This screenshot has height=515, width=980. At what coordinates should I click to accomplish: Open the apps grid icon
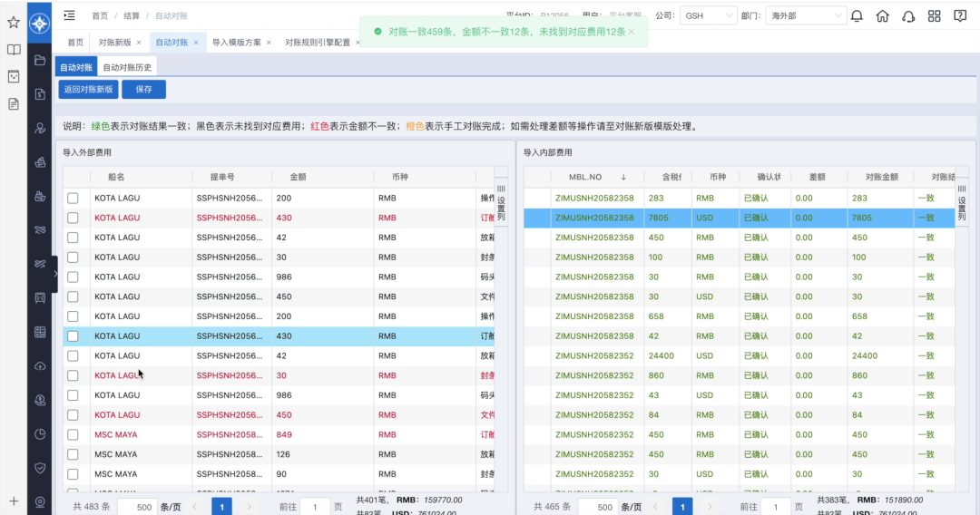935,16
